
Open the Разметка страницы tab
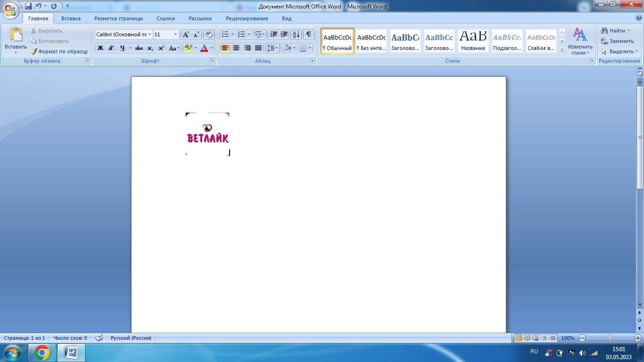click(x=118, y=18)
